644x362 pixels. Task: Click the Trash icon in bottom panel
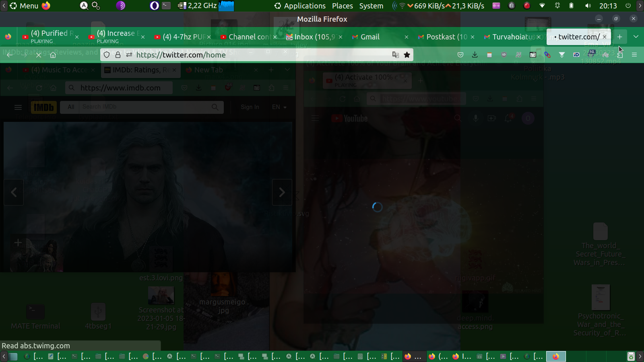(x=631, y=356)
